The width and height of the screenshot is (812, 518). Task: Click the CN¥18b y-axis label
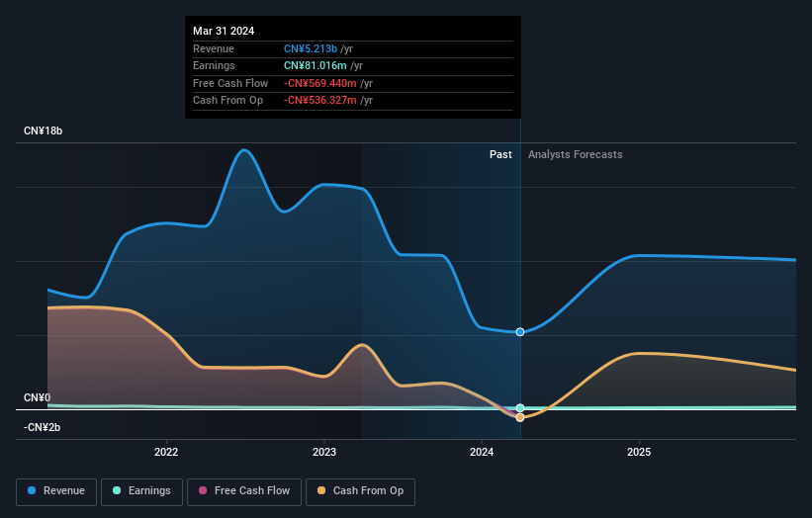pos(43,130)
